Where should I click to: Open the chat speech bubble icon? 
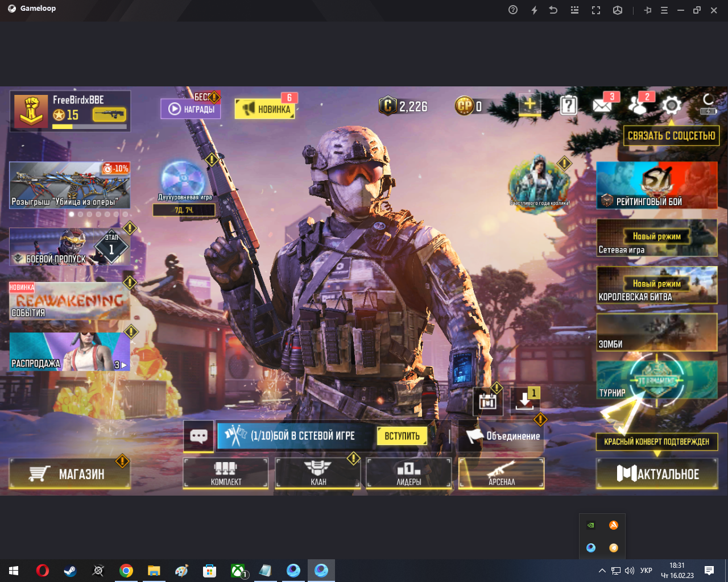point(198,436)
